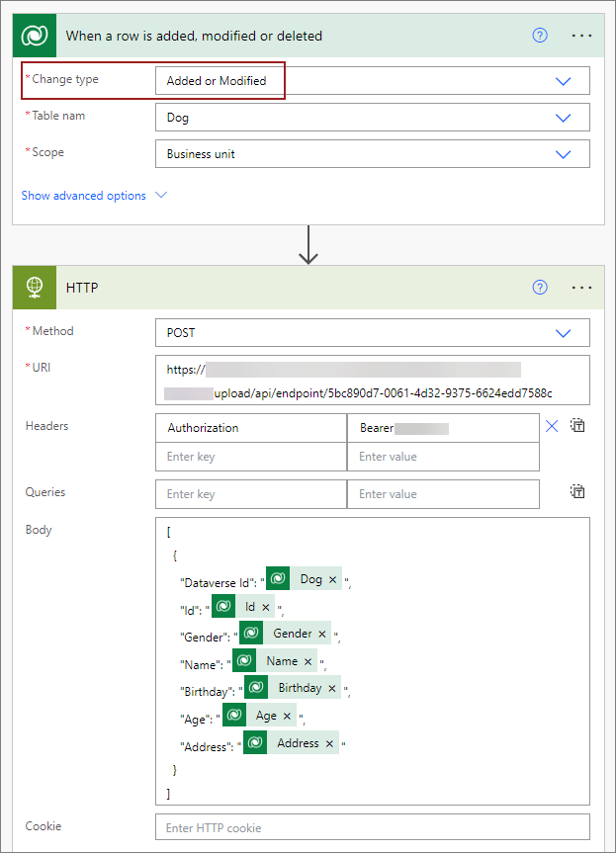Open the HTTP action ellipsis menu
This screenshot has height=853, width=616.
(581, 287)
